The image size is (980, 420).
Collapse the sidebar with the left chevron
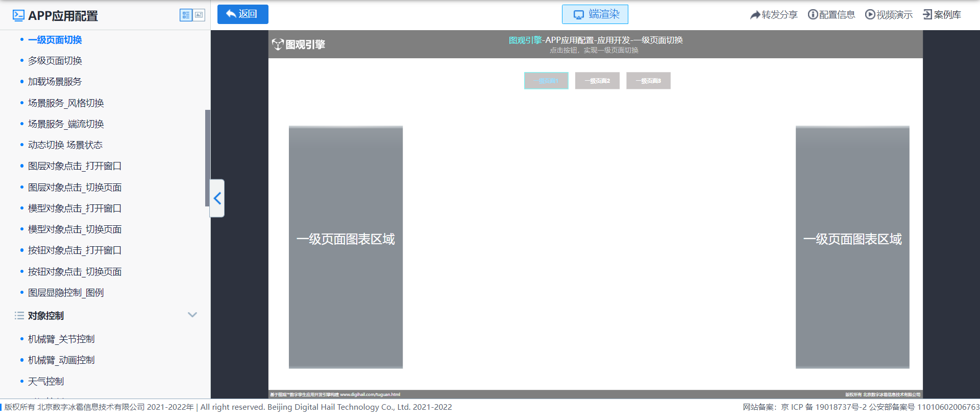pos(217,198)
